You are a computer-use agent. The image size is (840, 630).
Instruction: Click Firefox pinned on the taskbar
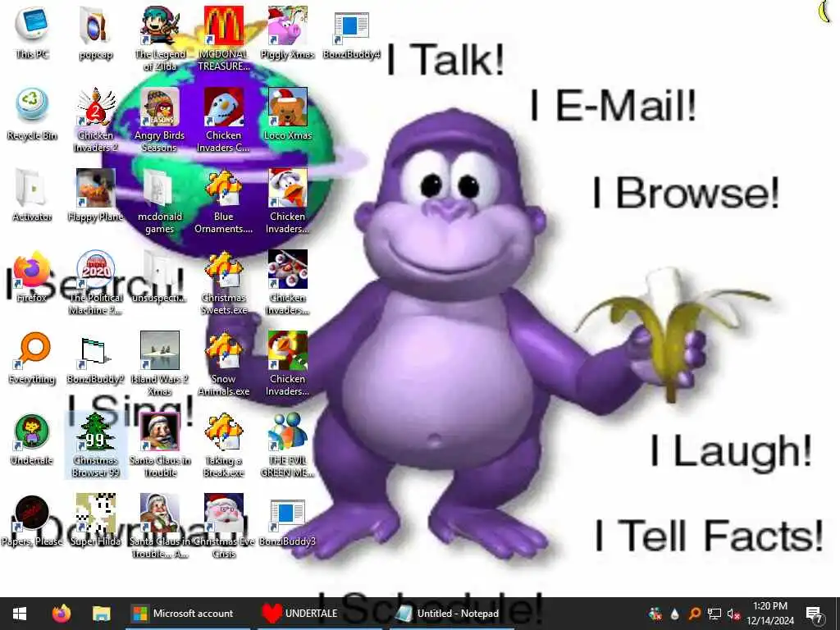coord(61,614)
